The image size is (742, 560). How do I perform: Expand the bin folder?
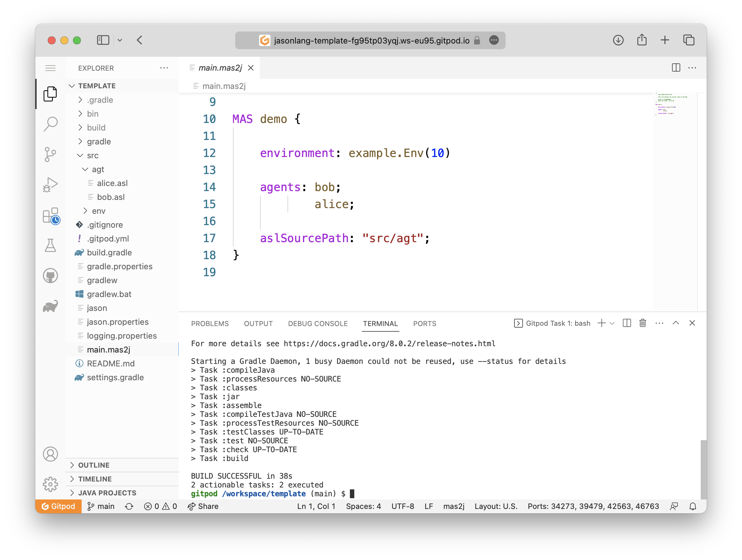(122, 114)
